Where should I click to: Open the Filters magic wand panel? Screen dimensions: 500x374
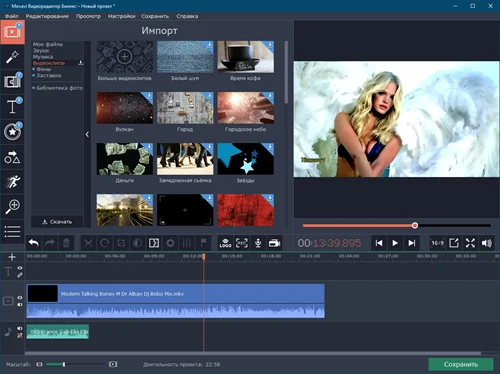pyautogui.click(x=12, y=57)
